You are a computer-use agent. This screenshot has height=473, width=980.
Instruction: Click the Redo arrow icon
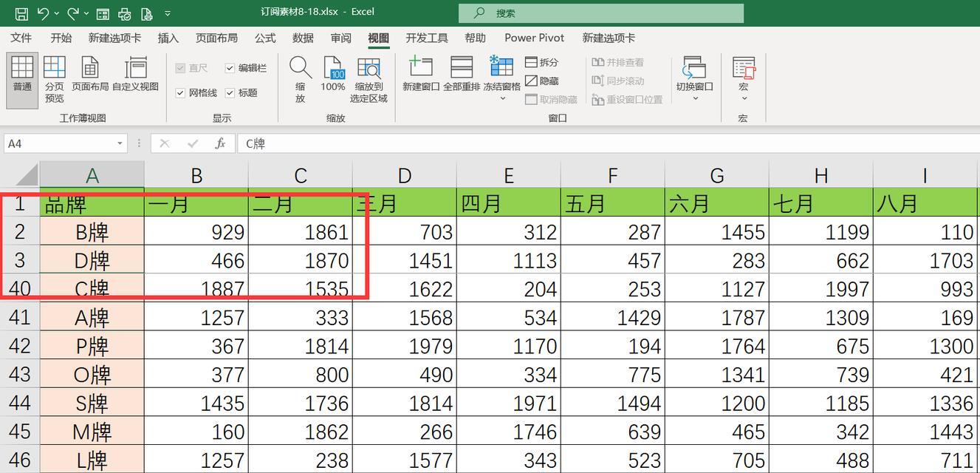click(73, 13)
